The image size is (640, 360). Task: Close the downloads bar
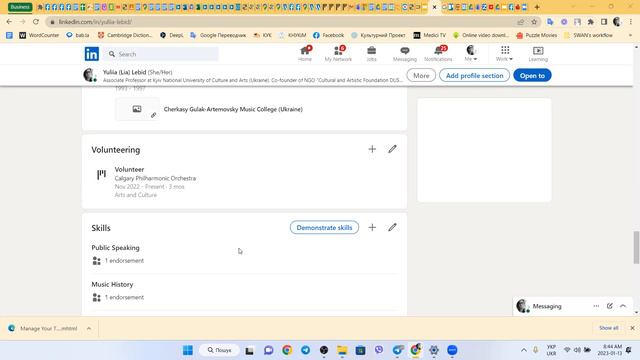632,328
